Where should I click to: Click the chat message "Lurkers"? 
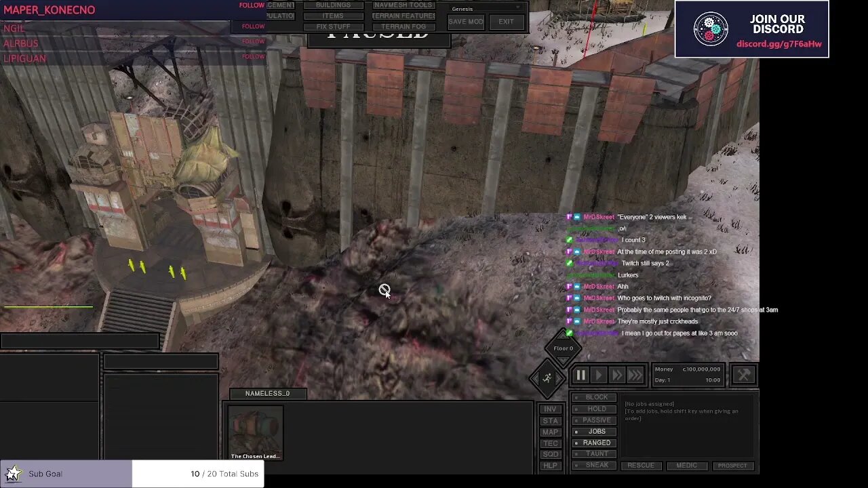click(628, 275)
